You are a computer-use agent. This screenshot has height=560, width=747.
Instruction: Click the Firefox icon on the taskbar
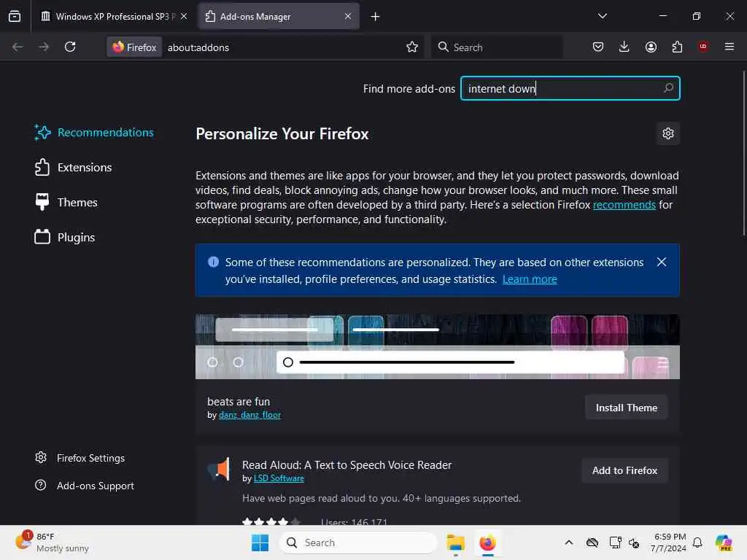pos(487,542)
